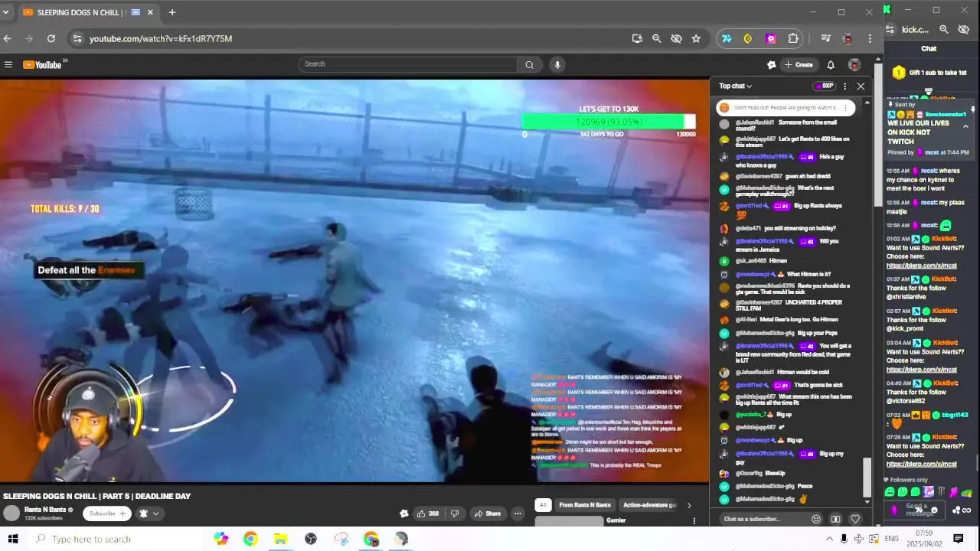Open the YouTube hamburger guide menu
The image size is (980, 551).
coord(8,64)
